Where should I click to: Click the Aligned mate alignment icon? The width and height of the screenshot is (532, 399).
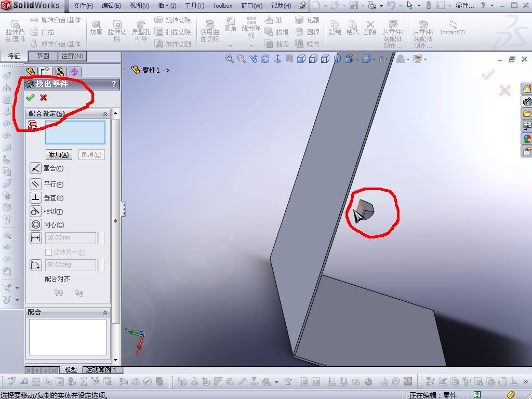59,293
